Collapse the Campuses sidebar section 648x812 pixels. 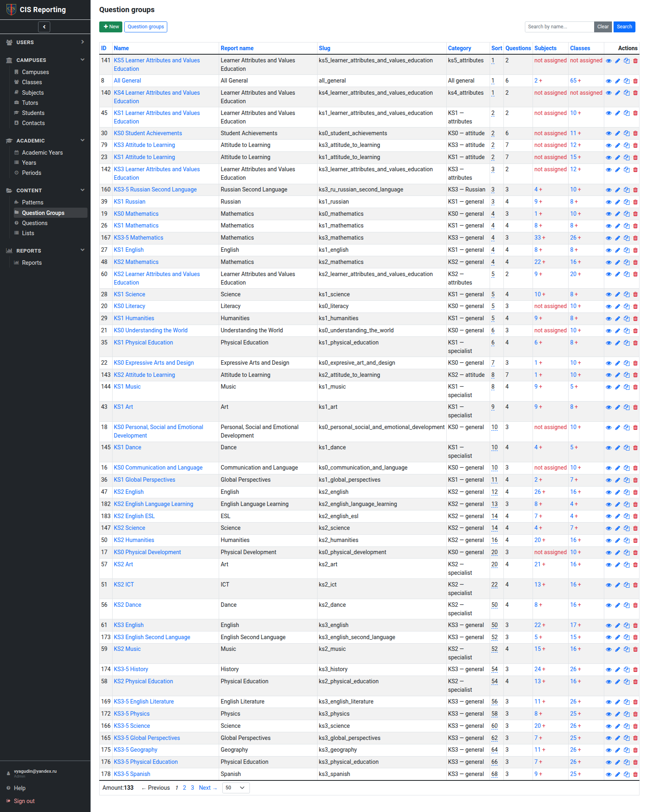pyautogui.click(x=83, y=60)
